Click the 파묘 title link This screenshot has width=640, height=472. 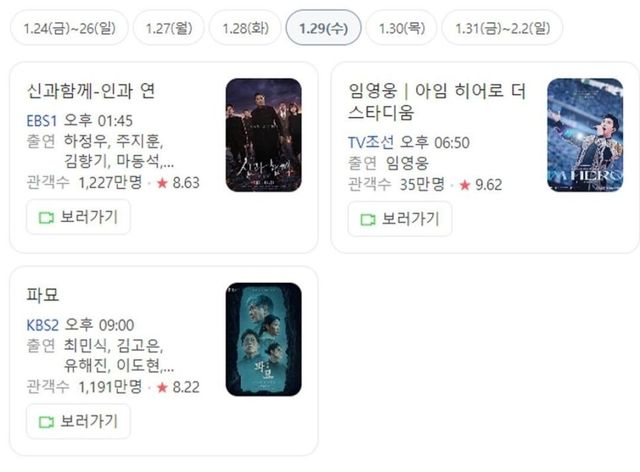tap(43, 295)
